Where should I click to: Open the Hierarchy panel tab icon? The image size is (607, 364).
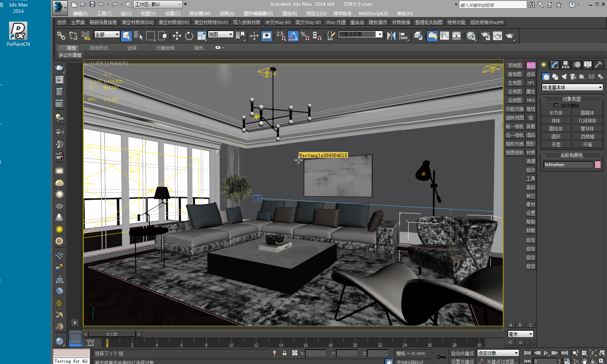click(566, 65)
